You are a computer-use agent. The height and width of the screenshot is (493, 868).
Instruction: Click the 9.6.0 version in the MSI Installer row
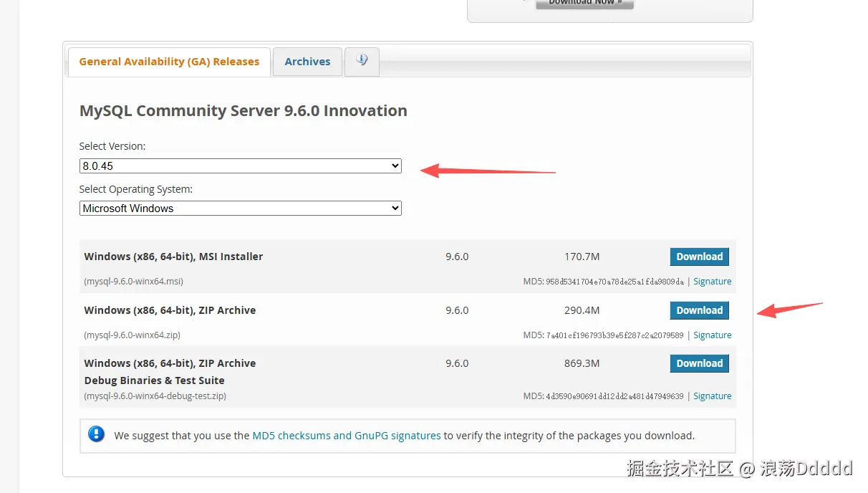click(457, 257)
